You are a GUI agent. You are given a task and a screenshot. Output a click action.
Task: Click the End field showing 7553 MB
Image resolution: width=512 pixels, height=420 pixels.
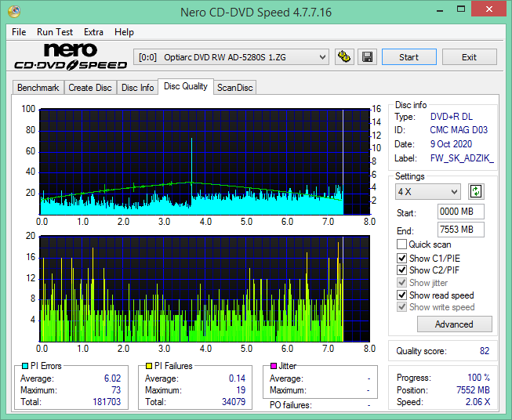461,230
